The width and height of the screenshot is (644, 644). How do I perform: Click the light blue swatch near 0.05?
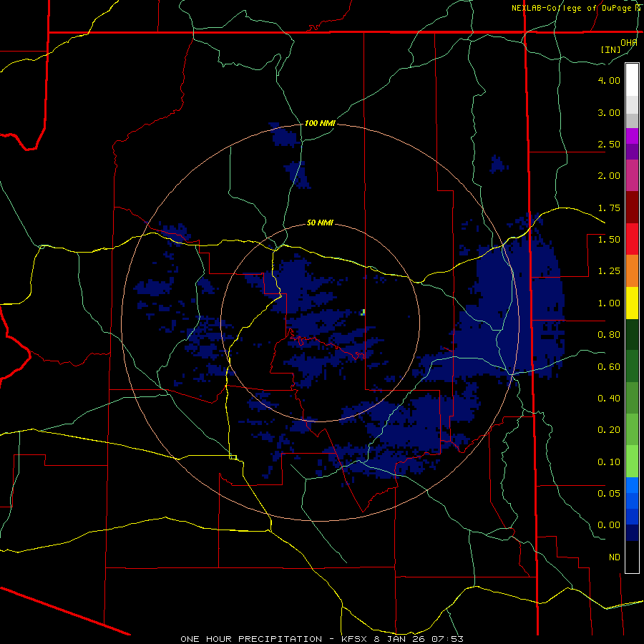[632, 485]
